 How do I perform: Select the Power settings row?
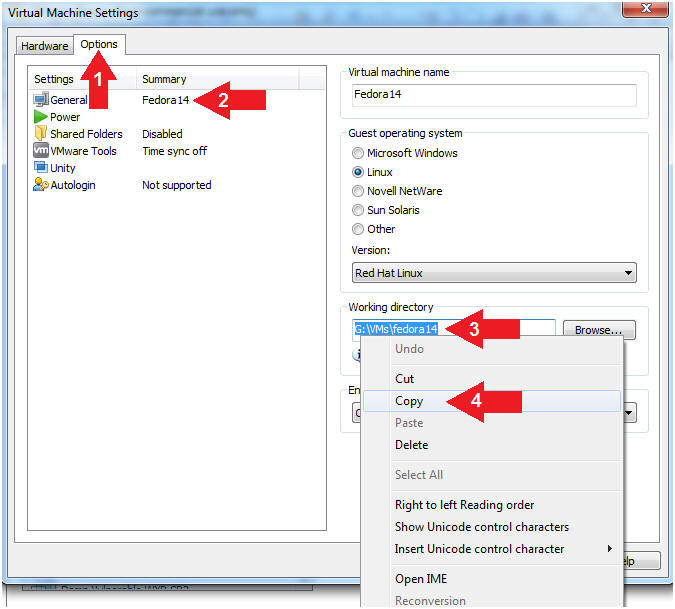click(x=176, y=117)
